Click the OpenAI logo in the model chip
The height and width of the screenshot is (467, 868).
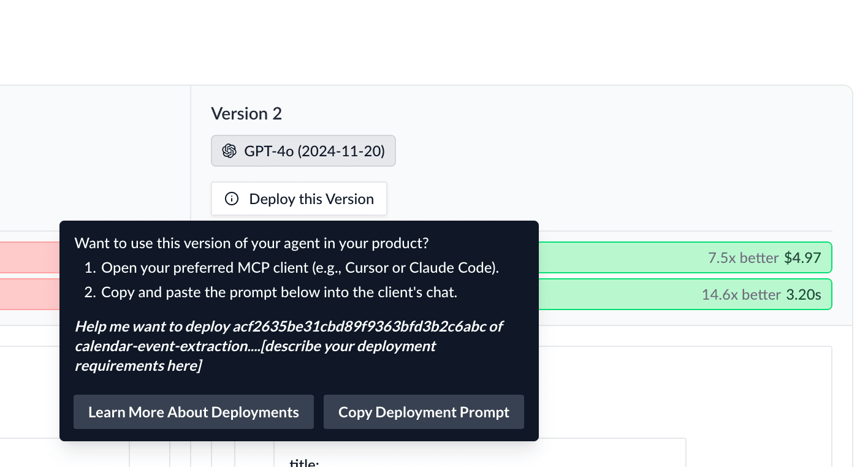229,150
